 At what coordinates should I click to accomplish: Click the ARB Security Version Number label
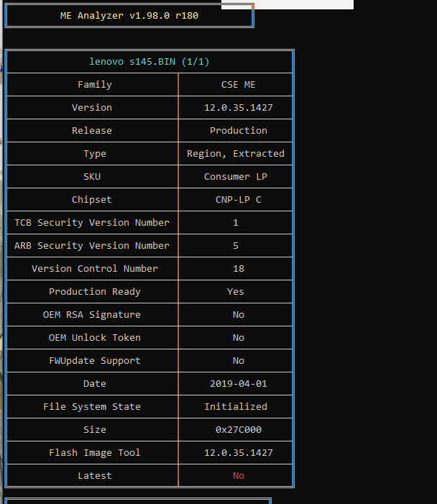[92, 246]
